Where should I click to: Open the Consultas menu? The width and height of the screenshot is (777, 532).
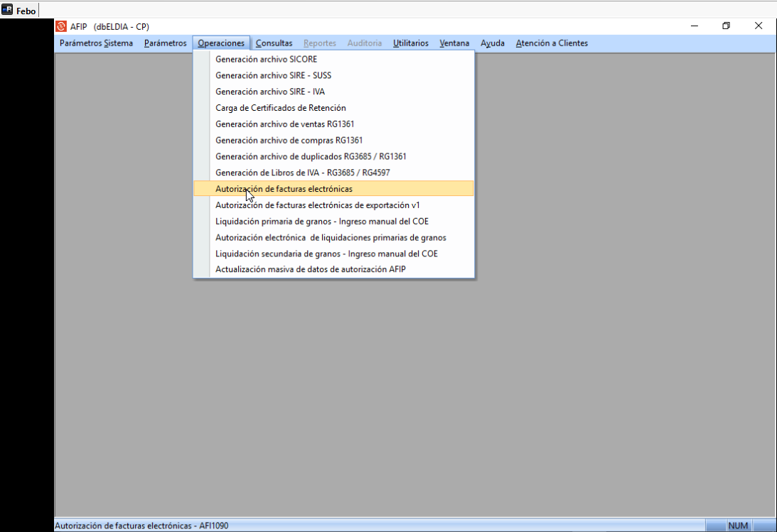point(274,43)
